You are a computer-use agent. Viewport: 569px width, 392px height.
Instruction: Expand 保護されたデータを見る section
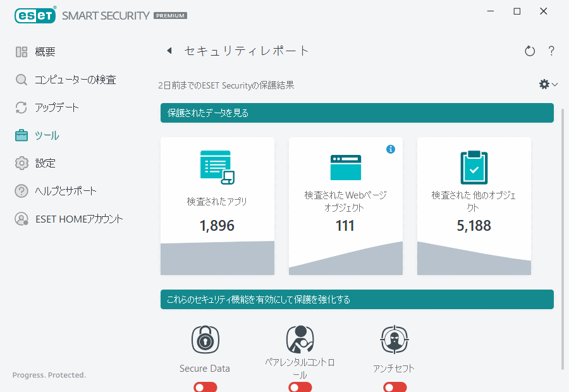357,112
